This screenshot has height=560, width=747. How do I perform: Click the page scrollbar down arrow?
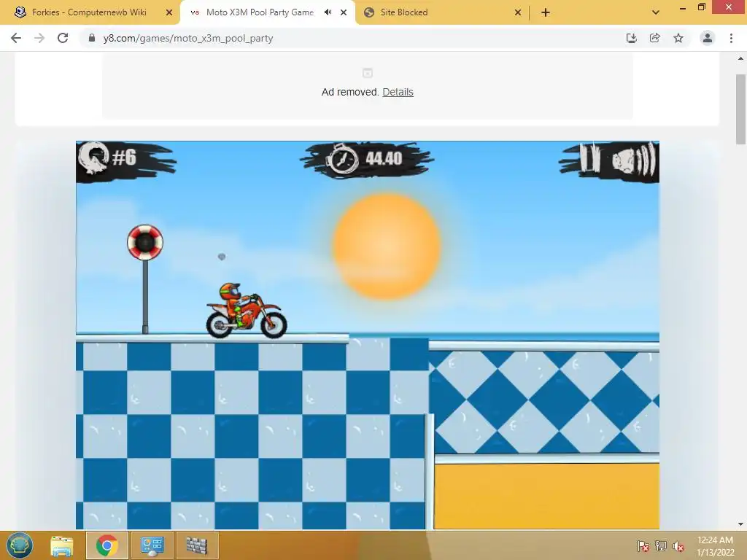click(741, 524)
